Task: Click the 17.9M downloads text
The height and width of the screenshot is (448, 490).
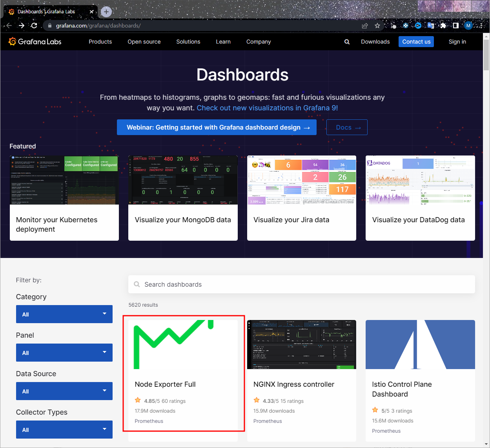Action: click(155, 411)
